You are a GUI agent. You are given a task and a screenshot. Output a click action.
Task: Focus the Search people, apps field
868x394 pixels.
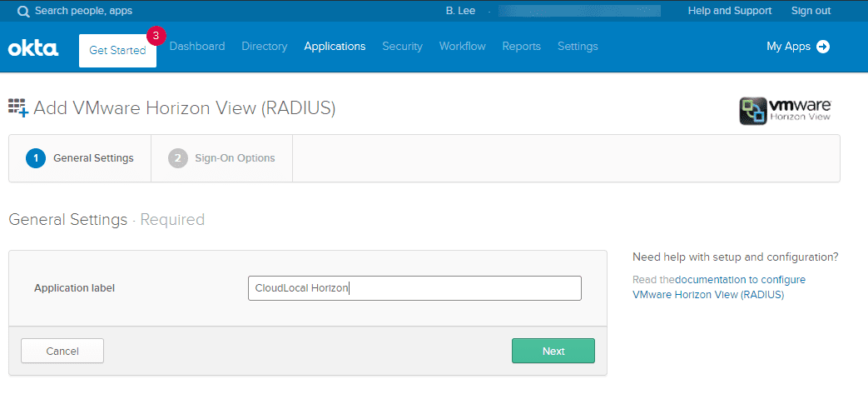(x=83, y=11)
